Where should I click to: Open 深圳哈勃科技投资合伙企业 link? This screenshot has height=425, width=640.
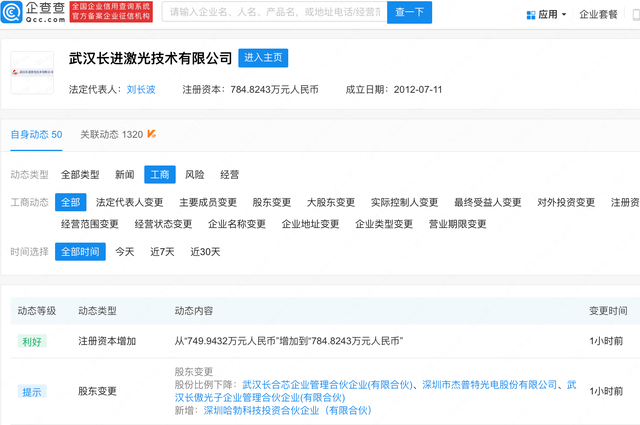coord(287,410)
